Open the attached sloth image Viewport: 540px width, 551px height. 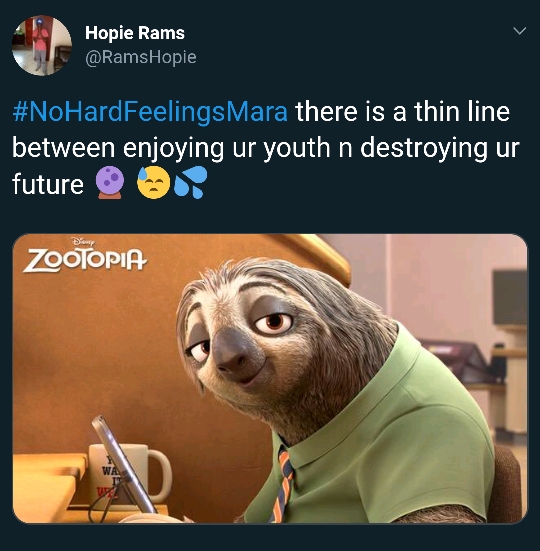coord(270,378)
